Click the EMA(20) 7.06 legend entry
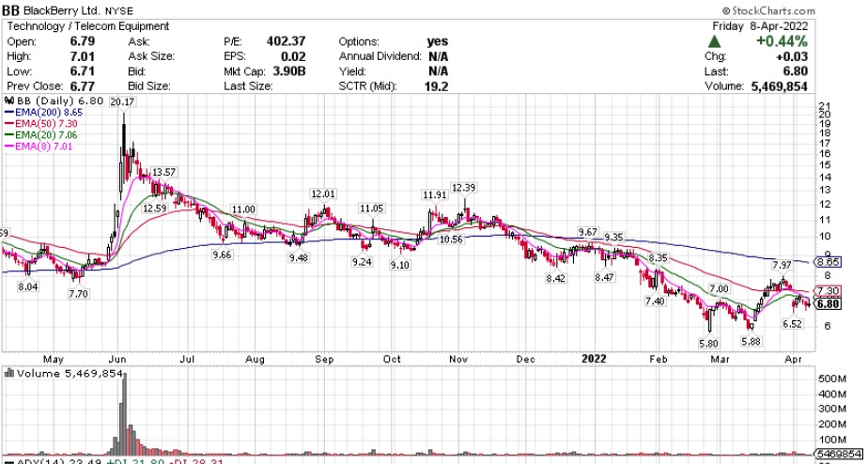 [39, 135]
